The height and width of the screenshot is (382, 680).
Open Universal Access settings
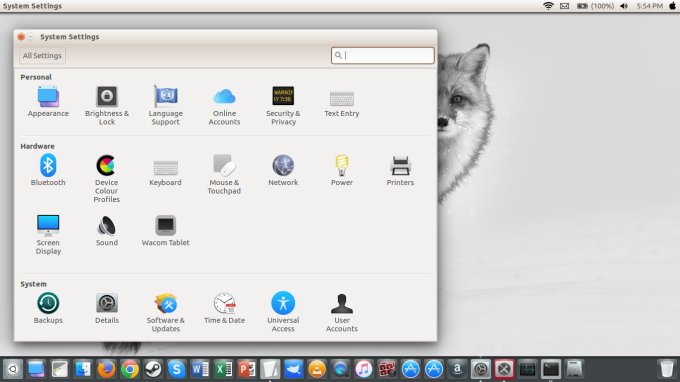pyautogui.click(x=283, y=312)
